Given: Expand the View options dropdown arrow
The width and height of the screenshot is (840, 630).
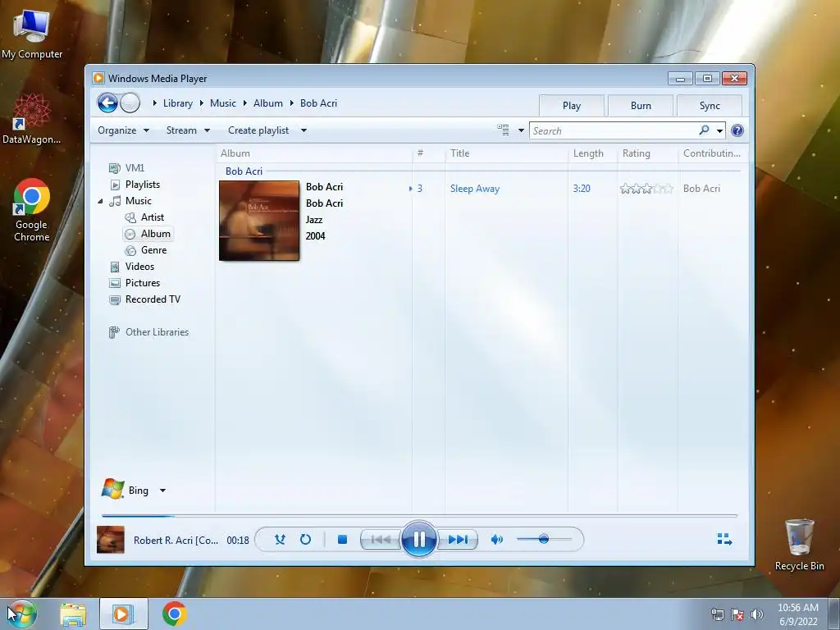Looking at the screenshot, I should tap(521, 130).
